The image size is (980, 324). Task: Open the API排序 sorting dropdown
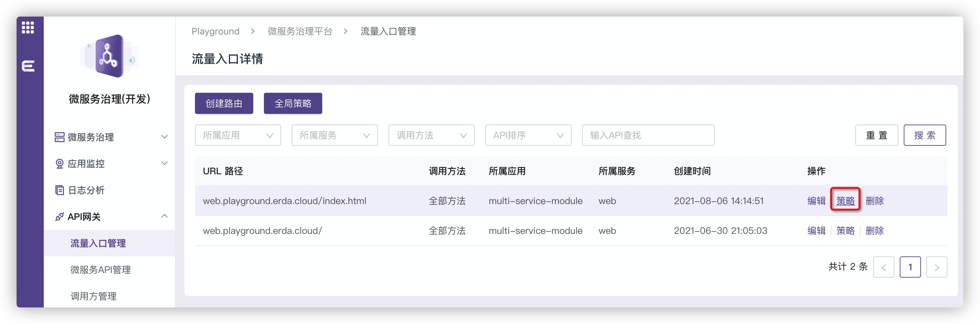[528, 135]
